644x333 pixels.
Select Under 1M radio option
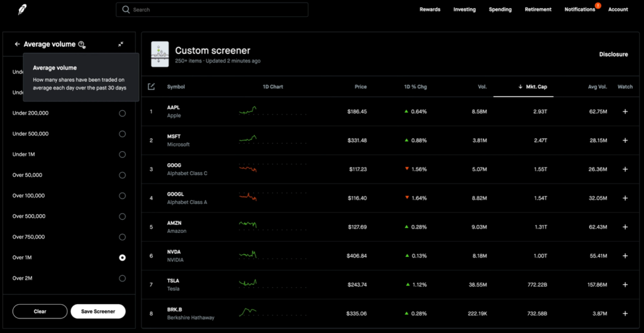coord(123,155)
